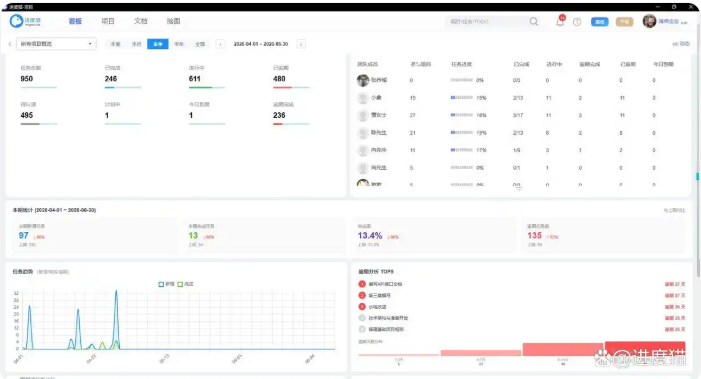This screenshot has width=701, height=379.
Task: Click the 任务进度 column header
Action: (461, 64)
